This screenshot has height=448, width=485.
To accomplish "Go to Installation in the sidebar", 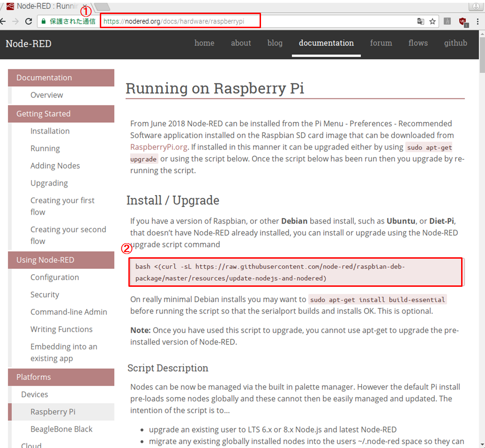I will point(50,131).
